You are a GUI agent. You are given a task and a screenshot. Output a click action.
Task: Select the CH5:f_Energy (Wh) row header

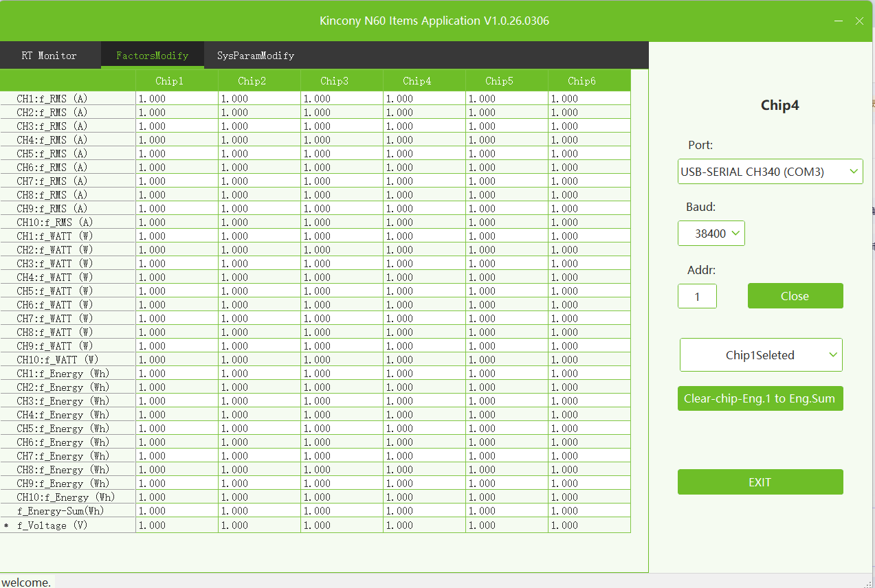[x=67, y=429]
